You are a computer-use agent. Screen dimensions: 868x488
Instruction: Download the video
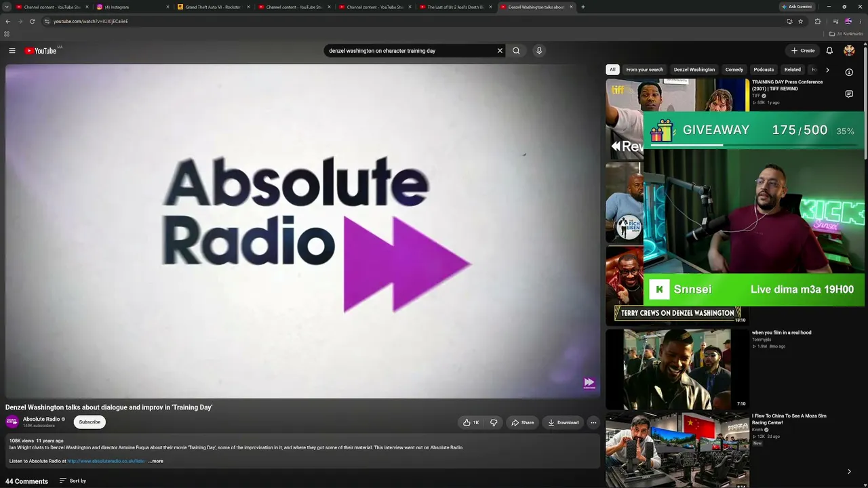click(x=564, y=422)
